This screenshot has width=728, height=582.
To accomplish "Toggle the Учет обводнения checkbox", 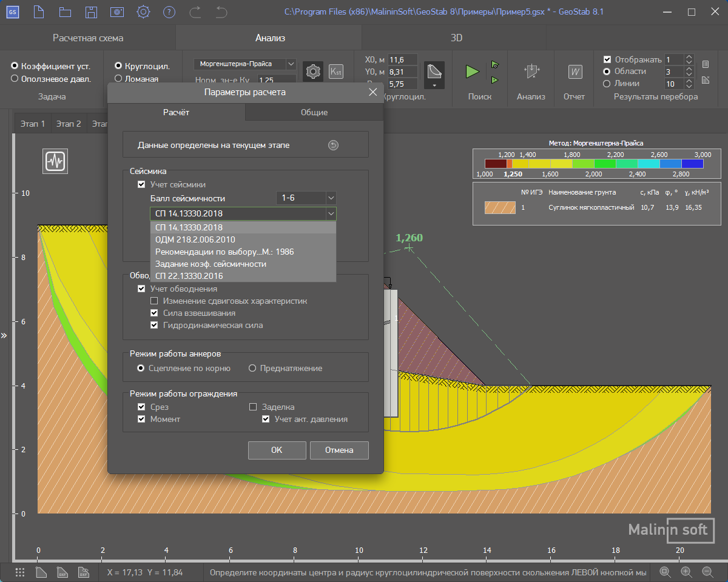I will [x=141, y=289].
